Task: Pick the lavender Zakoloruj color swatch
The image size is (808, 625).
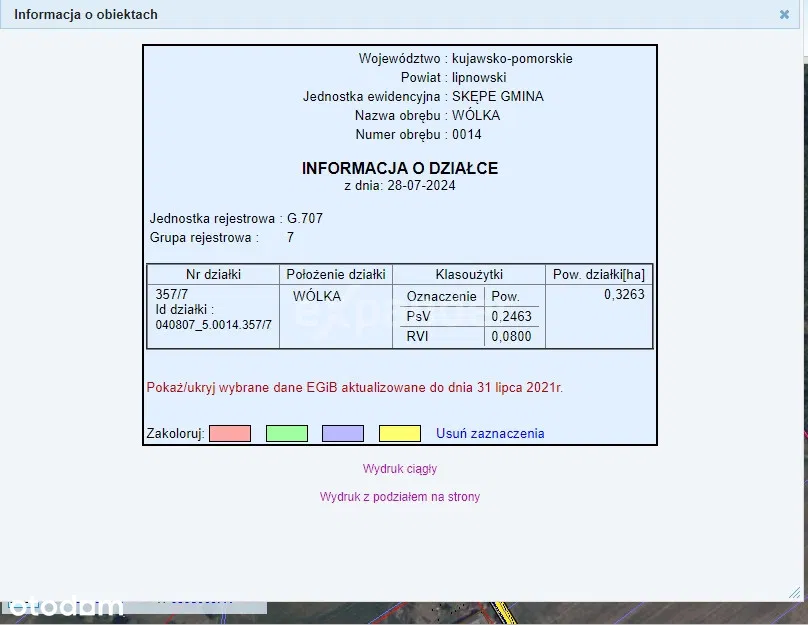Action: pos(342,433)
